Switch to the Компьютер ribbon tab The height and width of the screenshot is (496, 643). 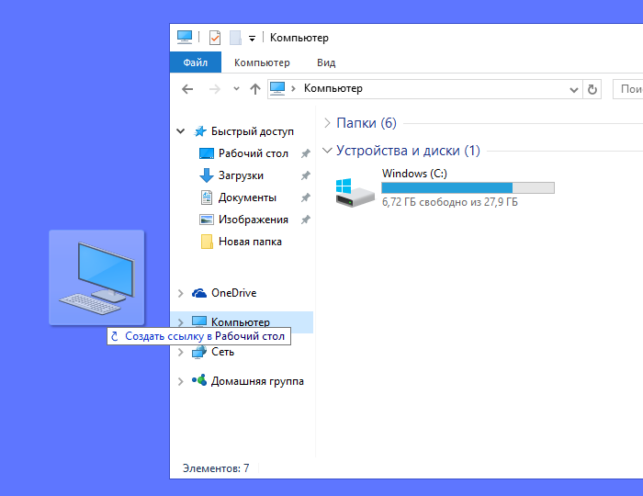coord(262,63)
